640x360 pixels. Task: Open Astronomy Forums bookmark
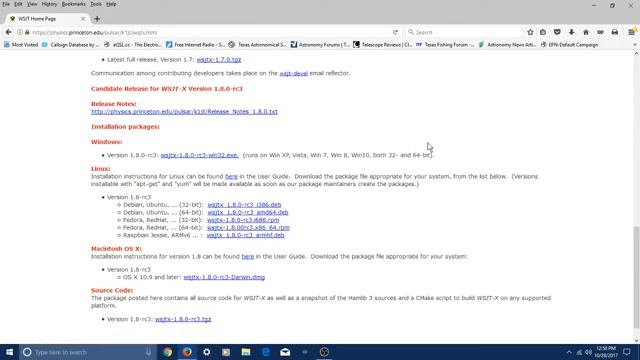(x=320, y=45)
